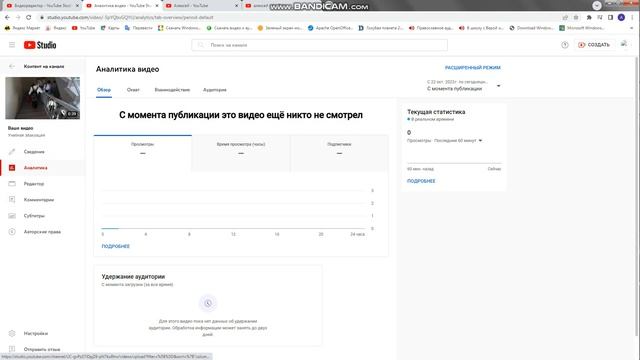640x360 pixels.
Task: Click the Удержание аудитории heading
Action: pos(133,276)
